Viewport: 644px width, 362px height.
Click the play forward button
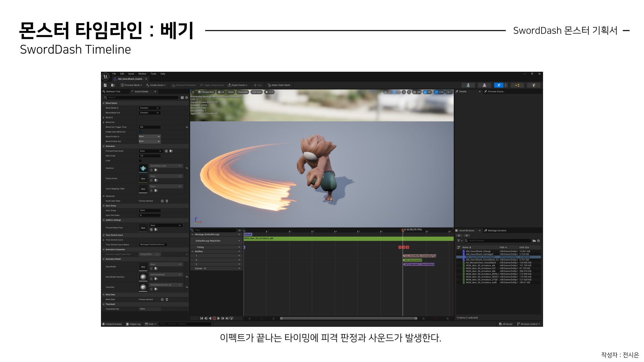(219, 318)
